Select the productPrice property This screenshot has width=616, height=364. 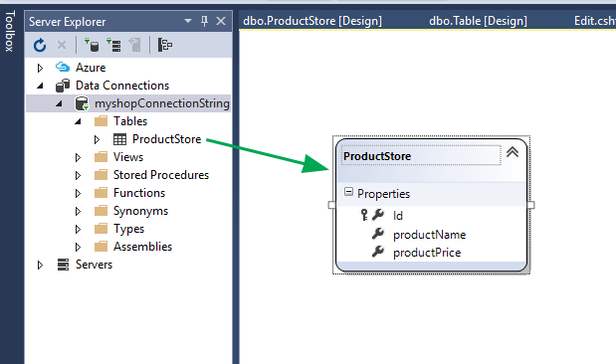pos(427,253)
